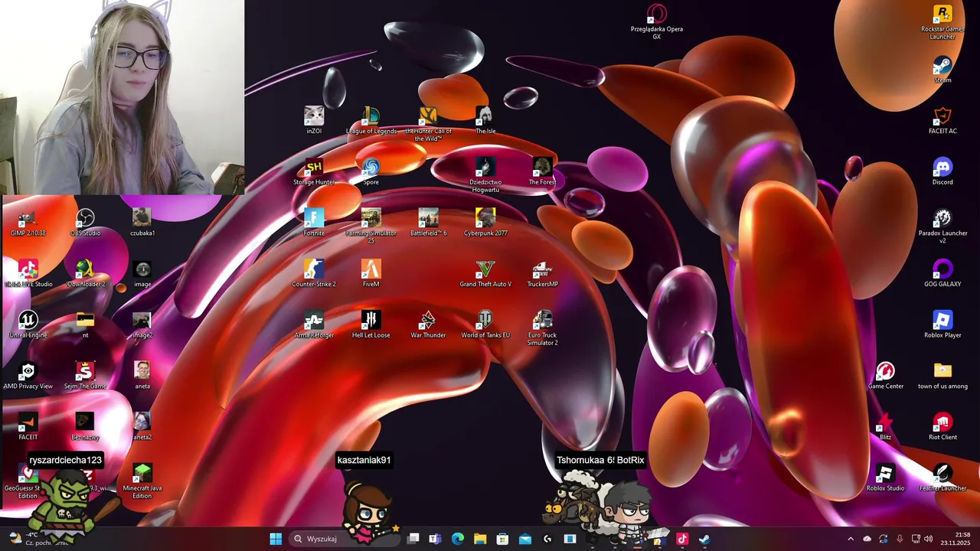Select Rockstar Games Launcher icon
Screen dimensions: 980x551
[942, 22]
